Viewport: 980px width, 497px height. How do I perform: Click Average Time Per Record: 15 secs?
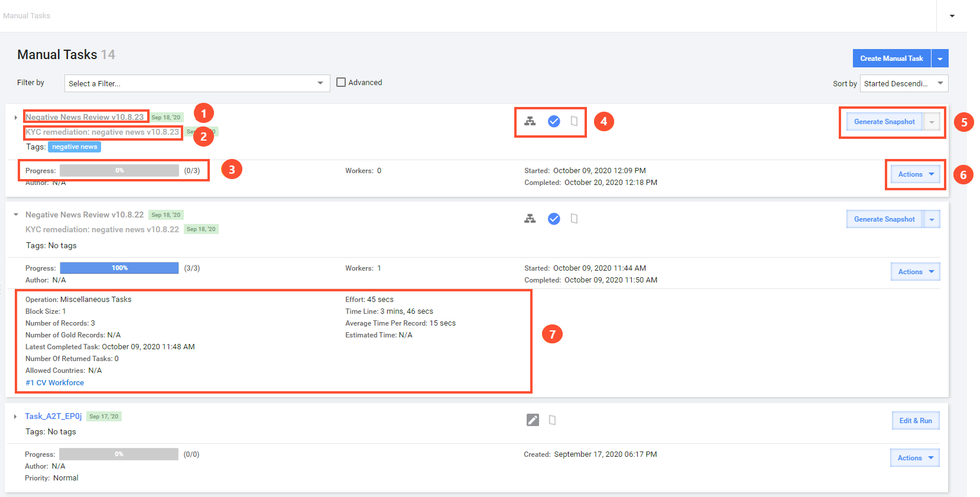401,323
